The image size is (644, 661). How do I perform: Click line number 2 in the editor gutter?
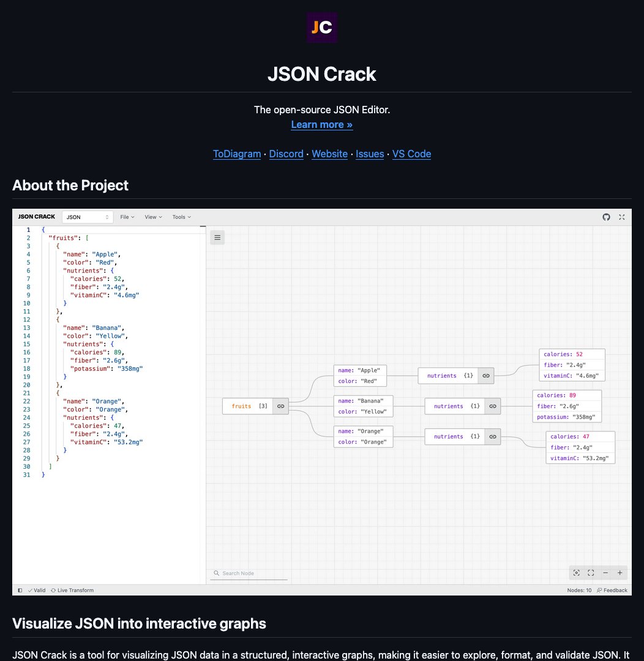[28, 237]
